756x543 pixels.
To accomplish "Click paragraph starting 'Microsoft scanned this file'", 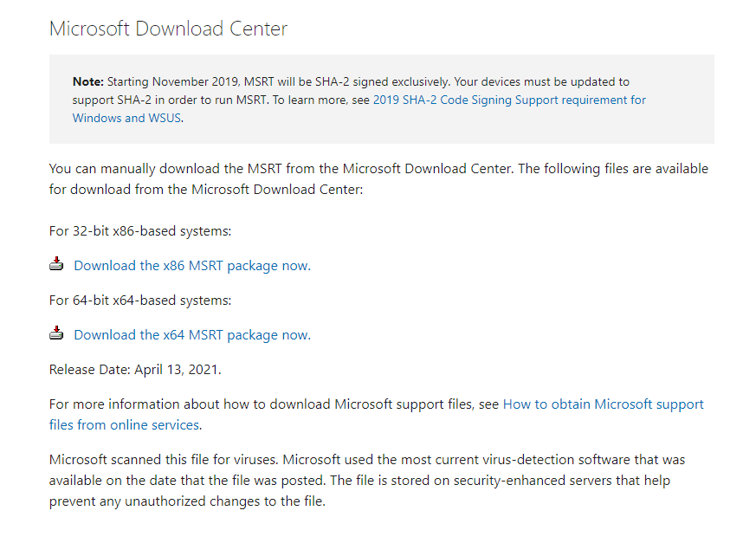I will [367, 481].
